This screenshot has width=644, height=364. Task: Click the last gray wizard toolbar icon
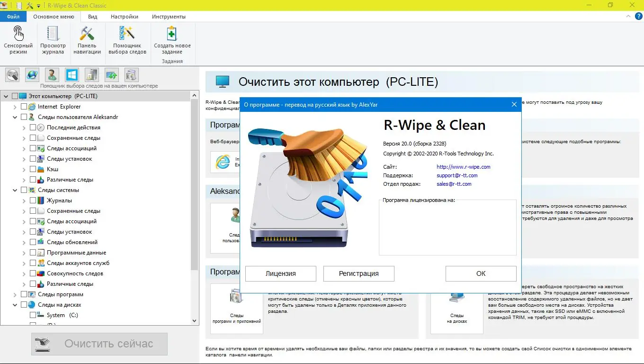point(132,75)
